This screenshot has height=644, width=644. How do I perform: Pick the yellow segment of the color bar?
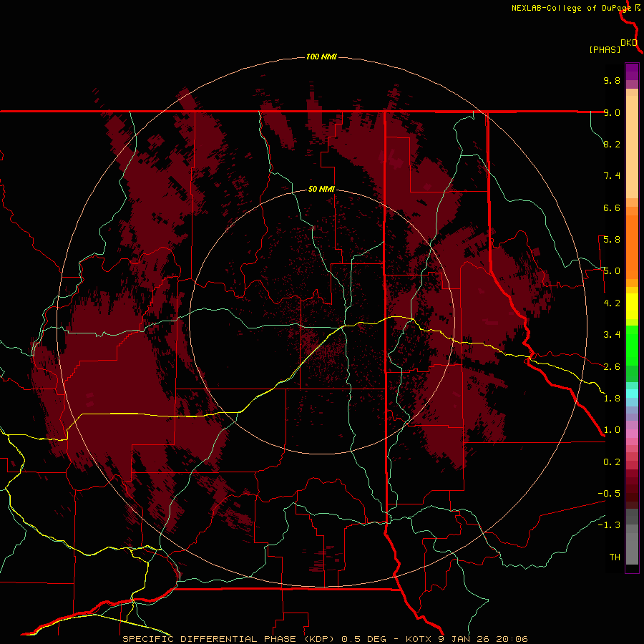[x=632, y=306]
